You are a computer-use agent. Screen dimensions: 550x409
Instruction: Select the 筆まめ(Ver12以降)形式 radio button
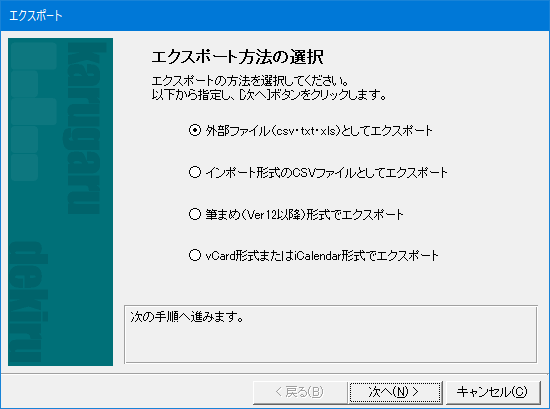pyautogui.click(x=195, y=214)
